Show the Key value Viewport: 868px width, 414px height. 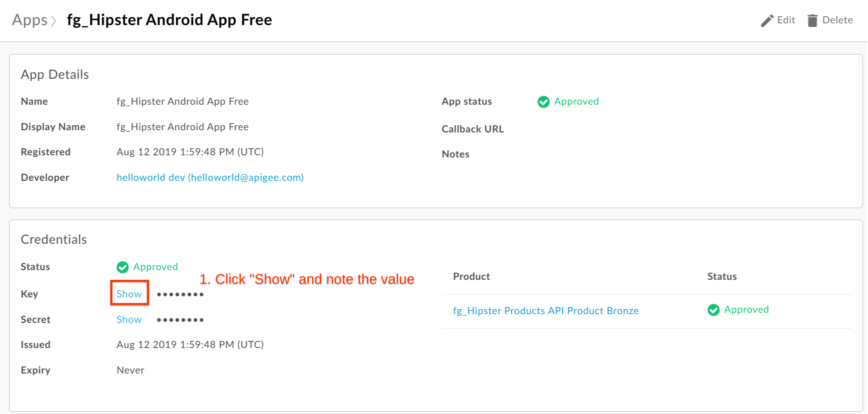coord(129,294)
